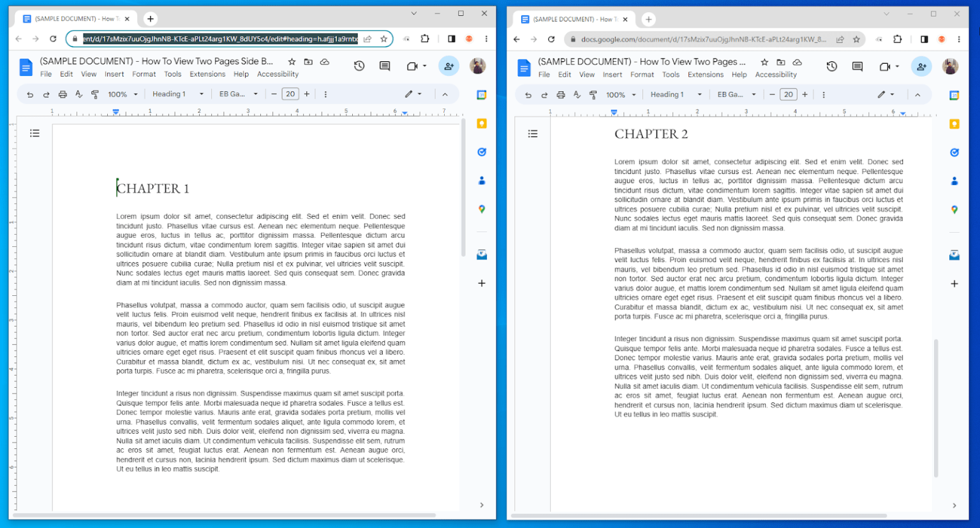Click Spell check icon in left window
Screen dimensions: 980x528
point(79,94)
